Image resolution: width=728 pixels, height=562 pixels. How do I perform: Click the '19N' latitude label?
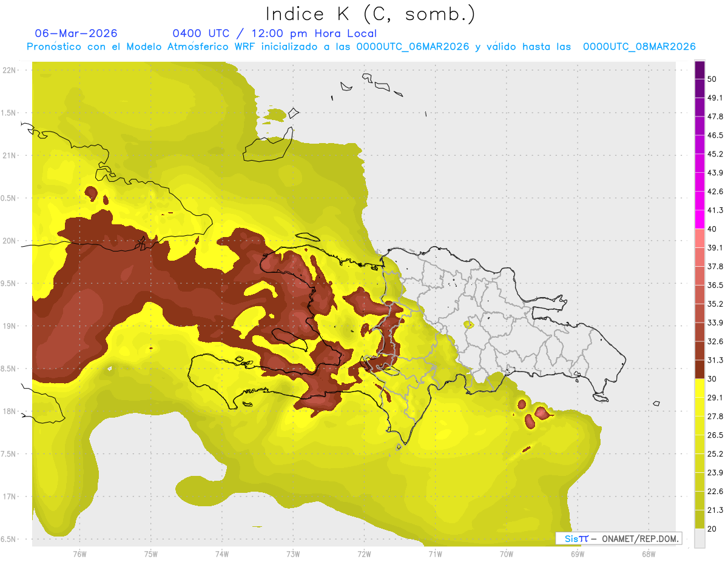(x=10, y=326)
